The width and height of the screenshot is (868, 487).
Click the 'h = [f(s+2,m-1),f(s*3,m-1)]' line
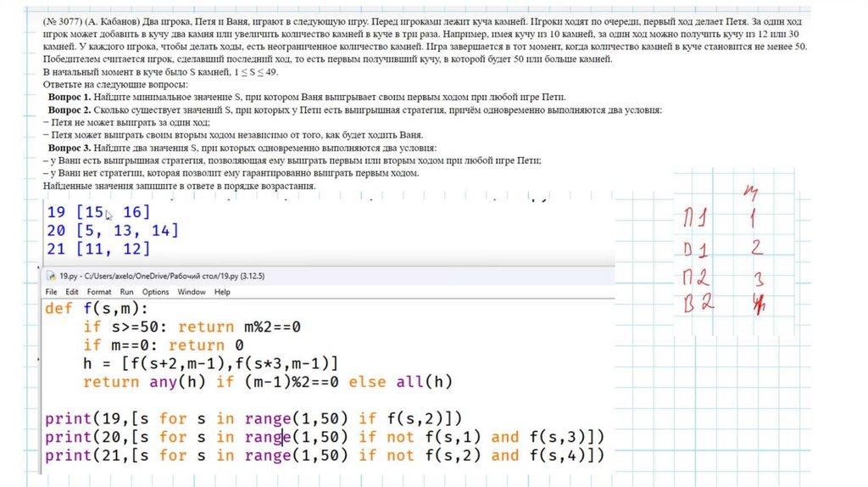pyautogui.click(x=210, y=363)
